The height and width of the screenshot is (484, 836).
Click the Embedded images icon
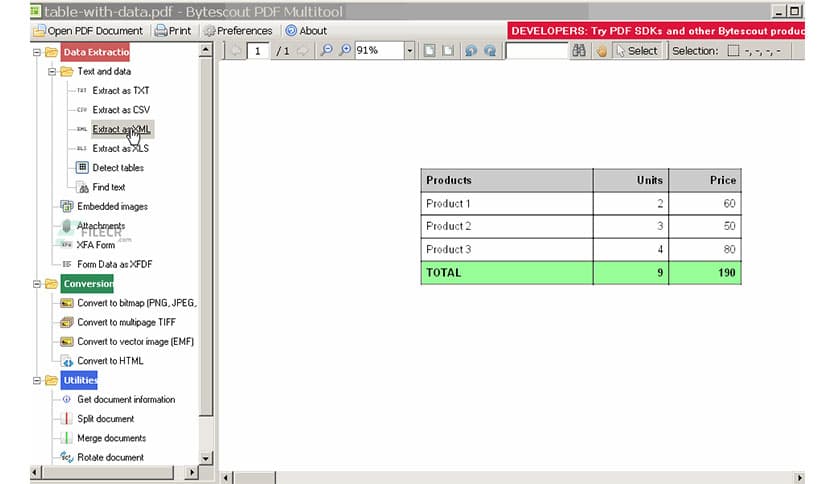click(x=67, y=206)
